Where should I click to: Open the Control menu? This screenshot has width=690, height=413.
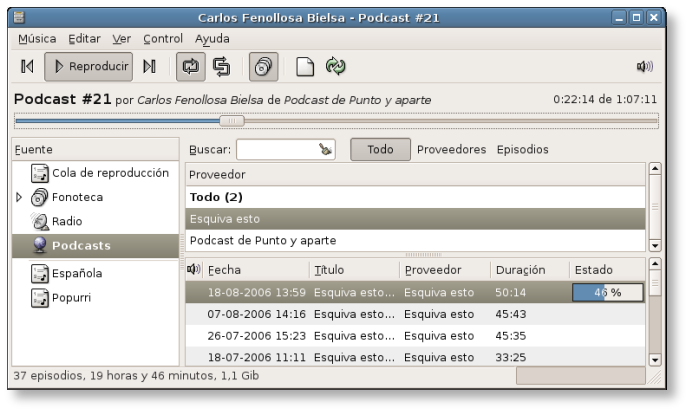[162, 39]
